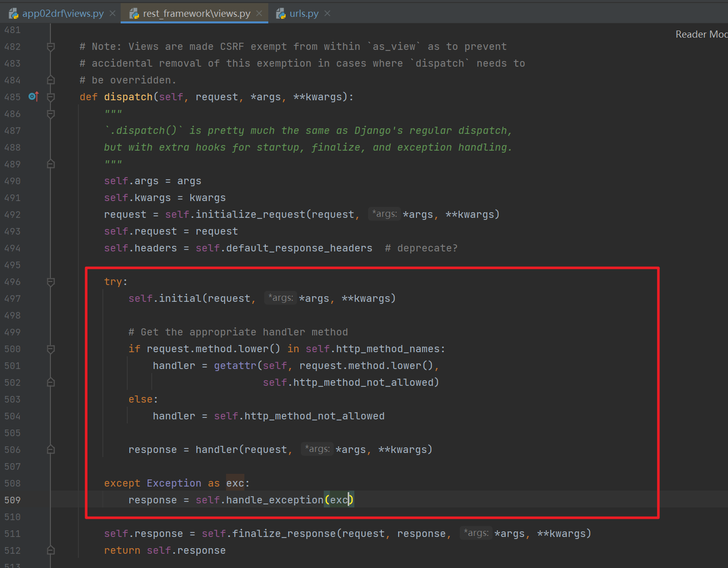The image size is (728, 568).
Task: Collapse the dispatch method via line 485 fold marker
Action: click(x=50, y=96)
